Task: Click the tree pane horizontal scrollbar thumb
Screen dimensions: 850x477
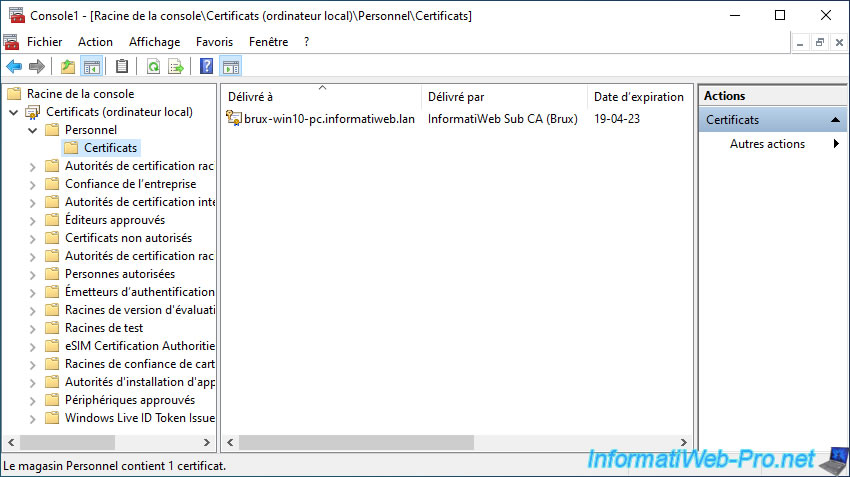Action: [68, 442]
